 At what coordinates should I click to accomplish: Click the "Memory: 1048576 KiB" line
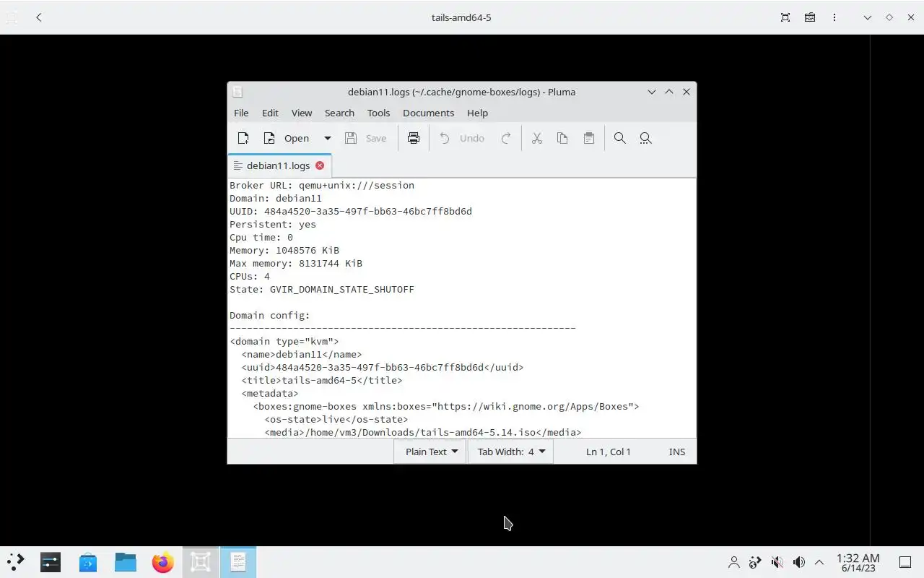point(284,250)
